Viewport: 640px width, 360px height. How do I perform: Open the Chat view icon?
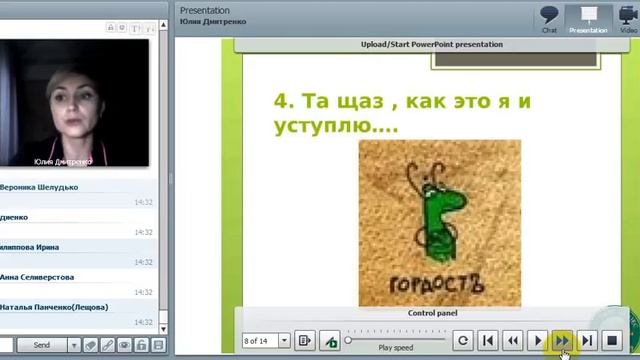click(549, 19)
